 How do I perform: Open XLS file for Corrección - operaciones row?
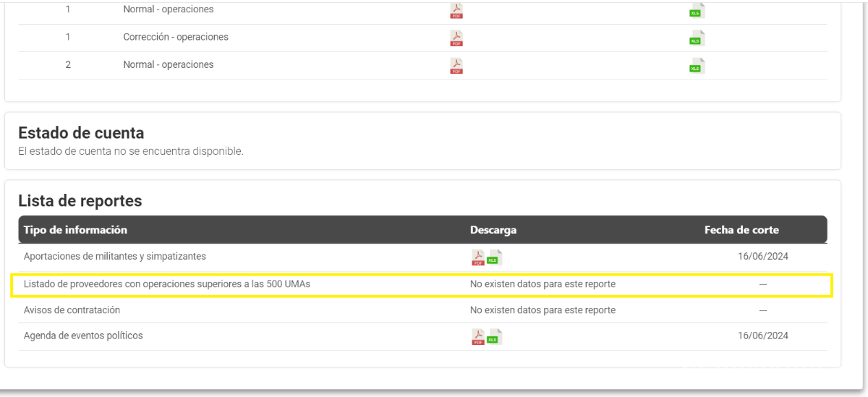pos(697,38)
